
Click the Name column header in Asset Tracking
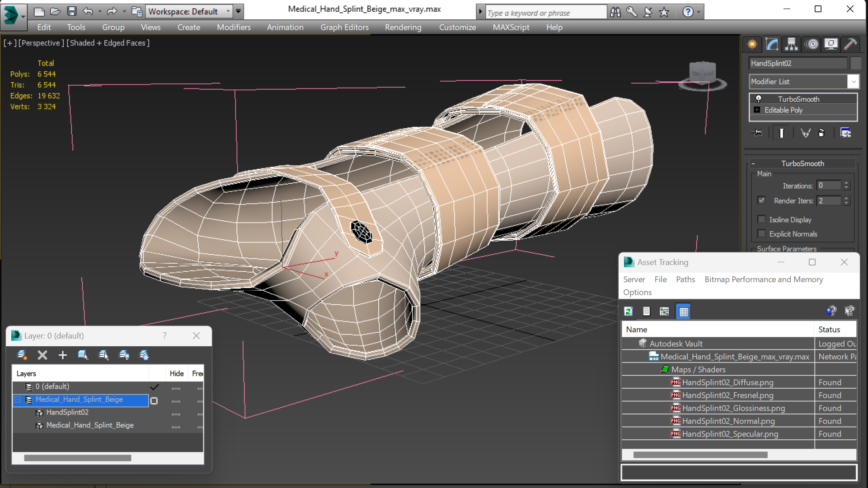[718, 330]
